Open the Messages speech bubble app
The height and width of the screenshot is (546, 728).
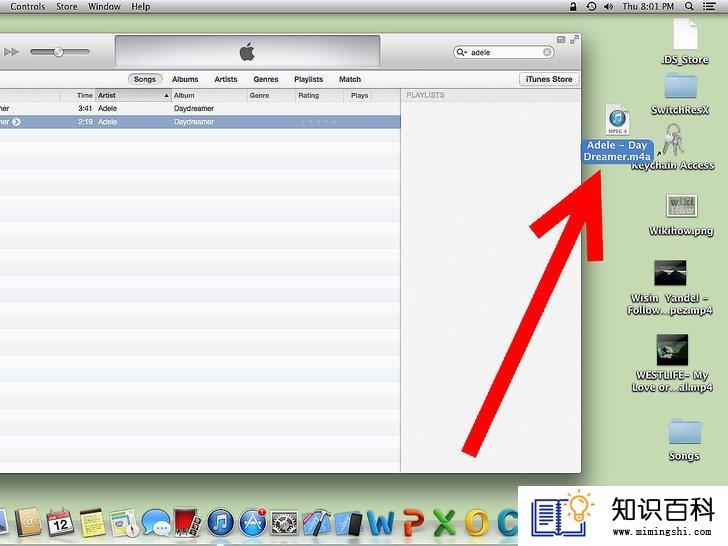tap(156, 523)
